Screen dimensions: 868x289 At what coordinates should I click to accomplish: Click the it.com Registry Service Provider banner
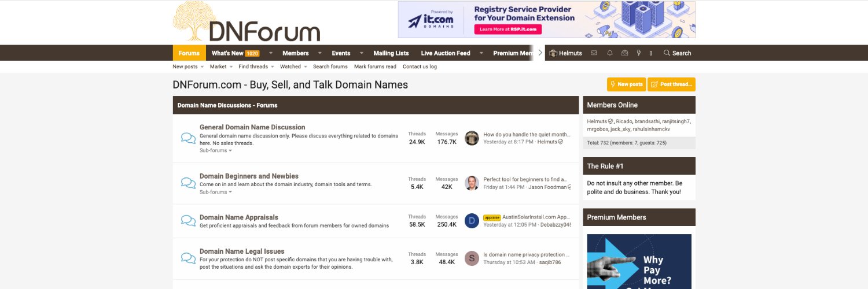pos(547,20)
